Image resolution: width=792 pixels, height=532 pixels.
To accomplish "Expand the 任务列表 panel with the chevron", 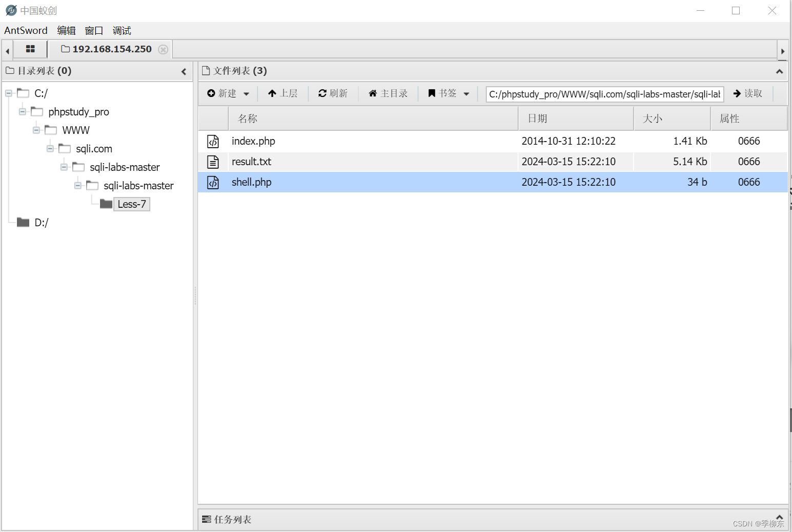I will (x=779, y=517).
